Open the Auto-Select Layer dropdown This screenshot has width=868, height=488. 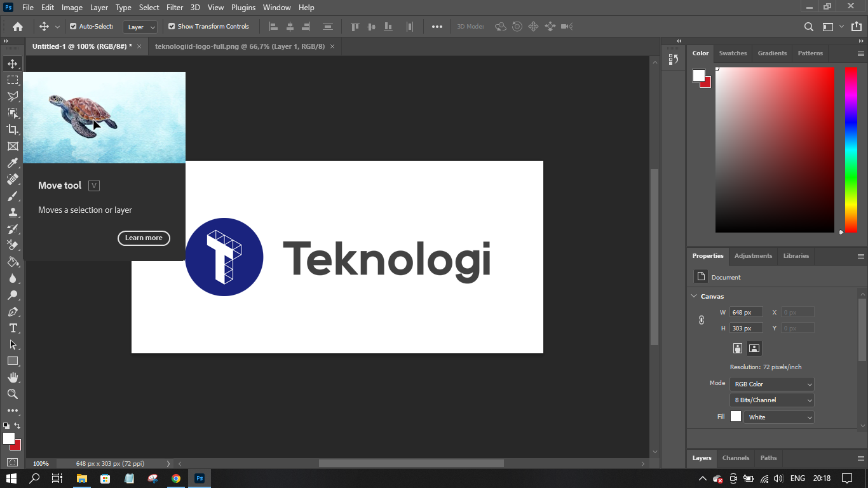[x=141, y=27]
